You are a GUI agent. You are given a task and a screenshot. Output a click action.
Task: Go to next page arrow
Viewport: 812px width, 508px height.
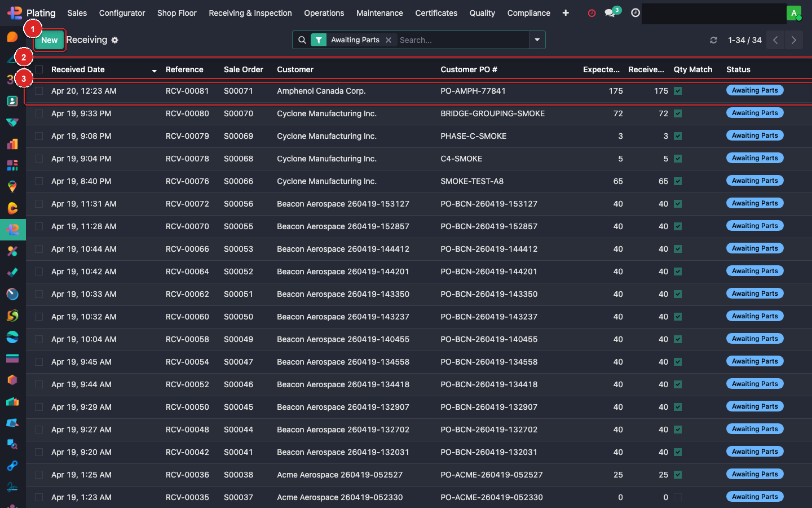(793, 40)
